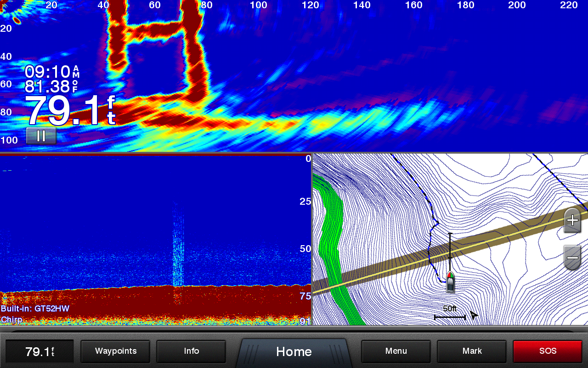The image size is (588, 368).
Task: Go to the Home screen
Action: 294,352
